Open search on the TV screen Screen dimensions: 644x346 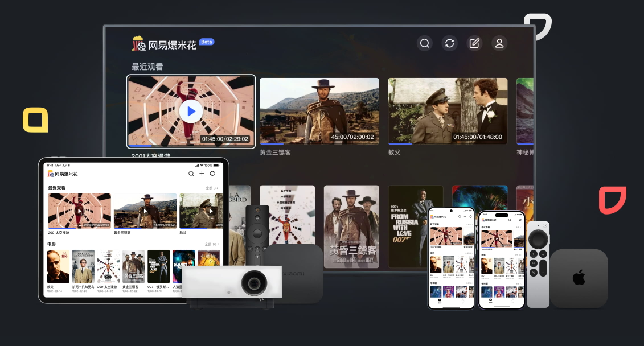(425, 43)
